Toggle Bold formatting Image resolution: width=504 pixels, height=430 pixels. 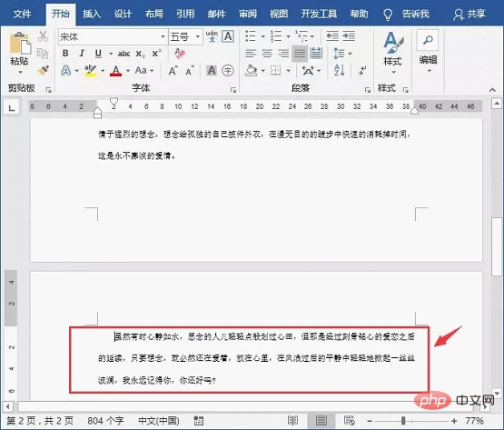65,53
